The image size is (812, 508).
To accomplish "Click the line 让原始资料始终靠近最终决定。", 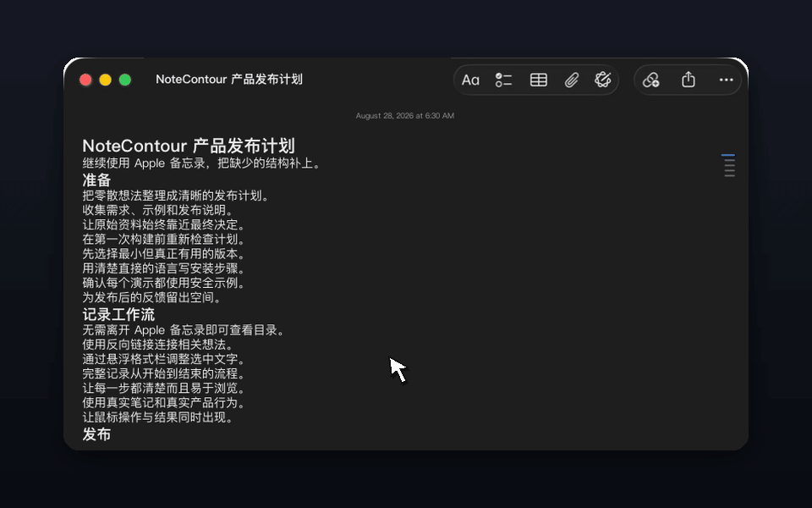I will 165,225.
